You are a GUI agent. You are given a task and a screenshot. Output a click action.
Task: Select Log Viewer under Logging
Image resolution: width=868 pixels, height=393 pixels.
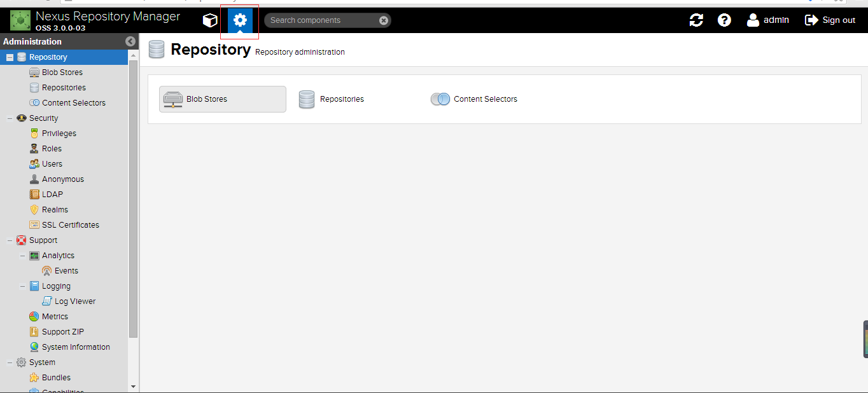pyautogui.click(x=69, y=301)
